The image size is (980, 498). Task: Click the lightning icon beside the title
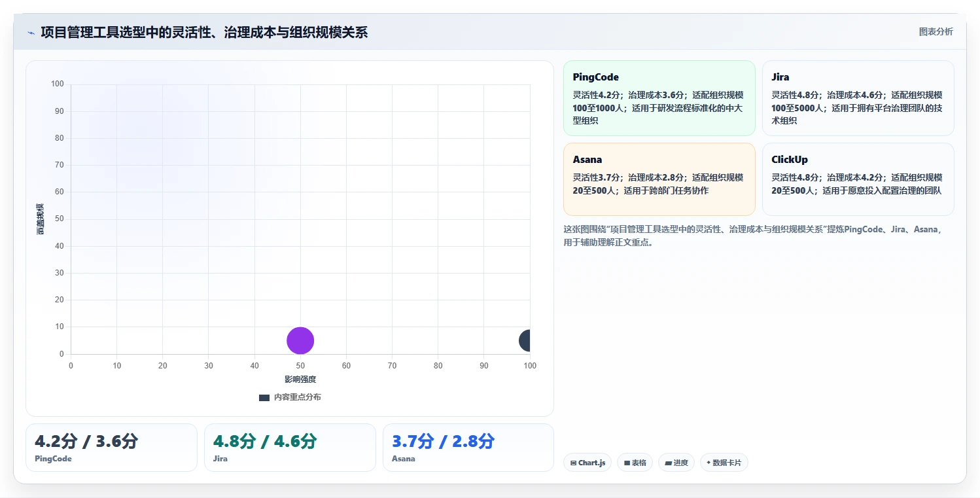[31, 33]
